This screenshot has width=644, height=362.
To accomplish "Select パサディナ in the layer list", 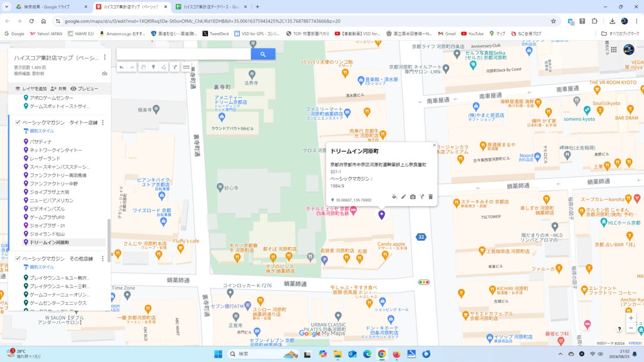I will pos(41,142).
